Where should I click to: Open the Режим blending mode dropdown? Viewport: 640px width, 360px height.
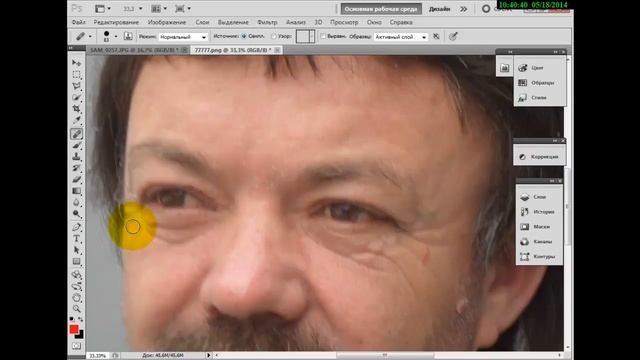click(x=183, y=37)
